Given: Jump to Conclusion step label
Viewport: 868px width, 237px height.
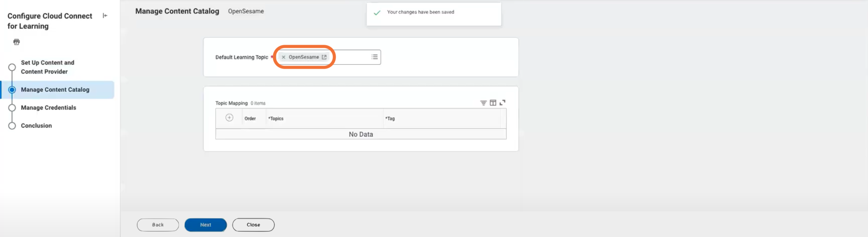Looking at the screenshot, I should (x=36, y=126).
